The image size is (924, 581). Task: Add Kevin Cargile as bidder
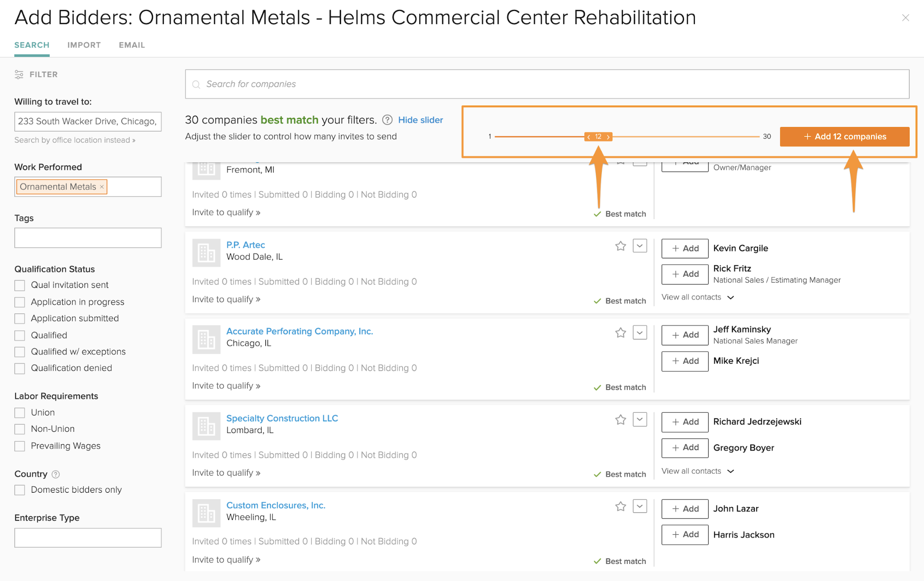click(x=685, y=249)
